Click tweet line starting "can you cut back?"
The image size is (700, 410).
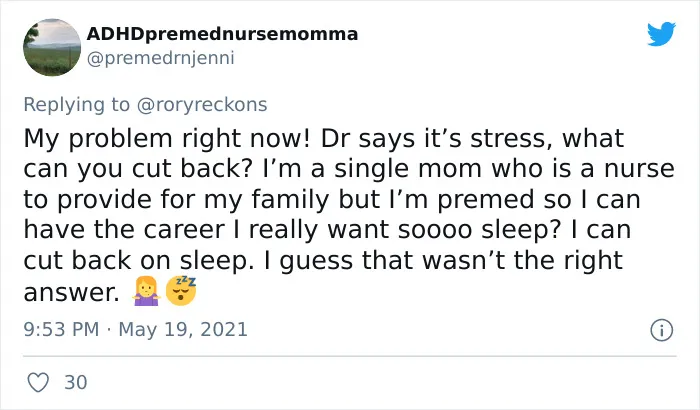[349, 169]
